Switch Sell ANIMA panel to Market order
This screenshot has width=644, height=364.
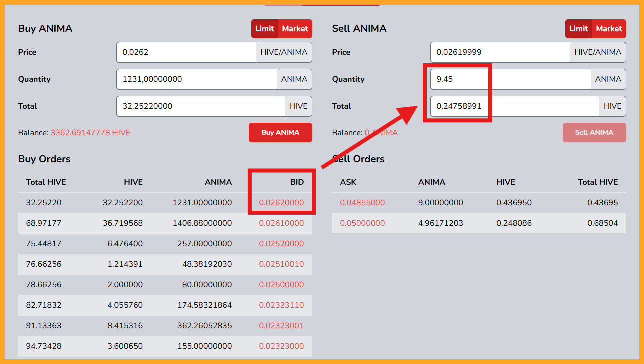click(609, 29)
